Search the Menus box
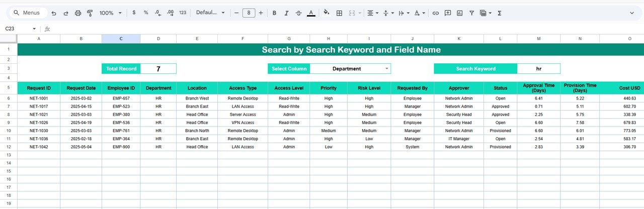644x209 pixels. point(27,13)
